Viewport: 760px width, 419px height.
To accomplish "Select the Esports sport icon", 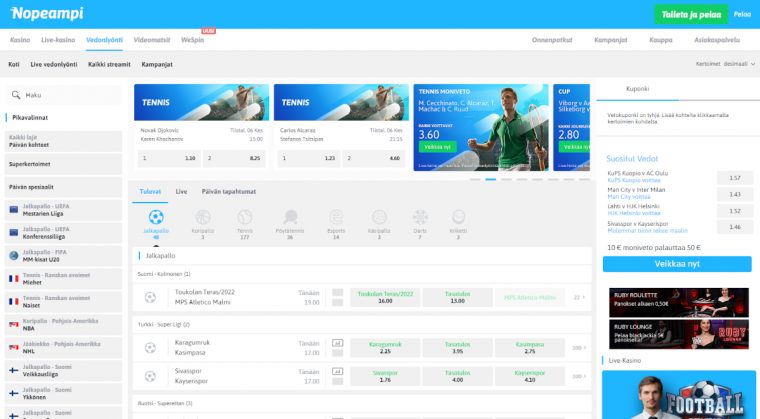I will click(x=336, y=217).
